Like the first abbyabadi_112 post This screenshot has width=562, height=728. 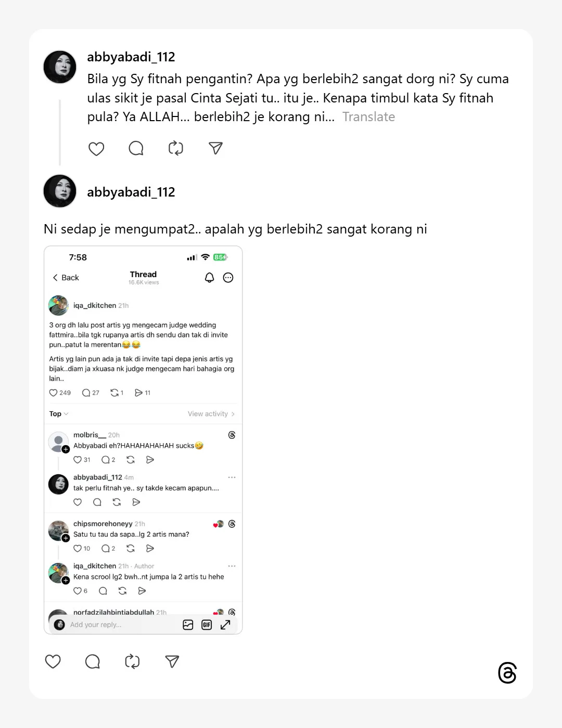click(x=96, y=149)
